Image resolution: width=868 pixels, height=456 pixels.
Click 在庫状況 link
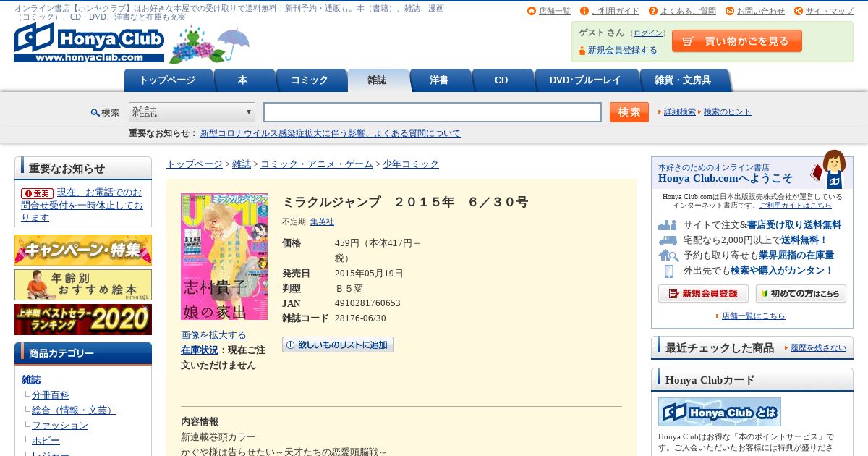click(200, 350)
